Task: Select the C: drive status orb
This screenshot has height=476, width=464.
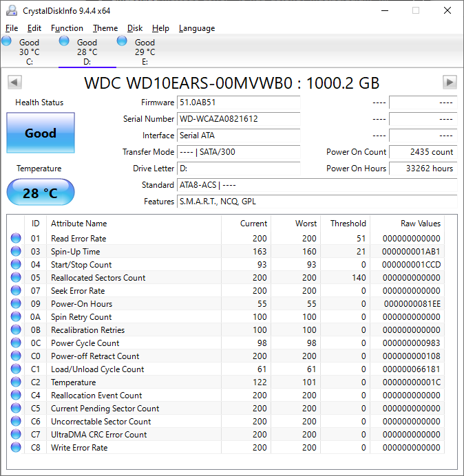Action: tap(6, 41)
